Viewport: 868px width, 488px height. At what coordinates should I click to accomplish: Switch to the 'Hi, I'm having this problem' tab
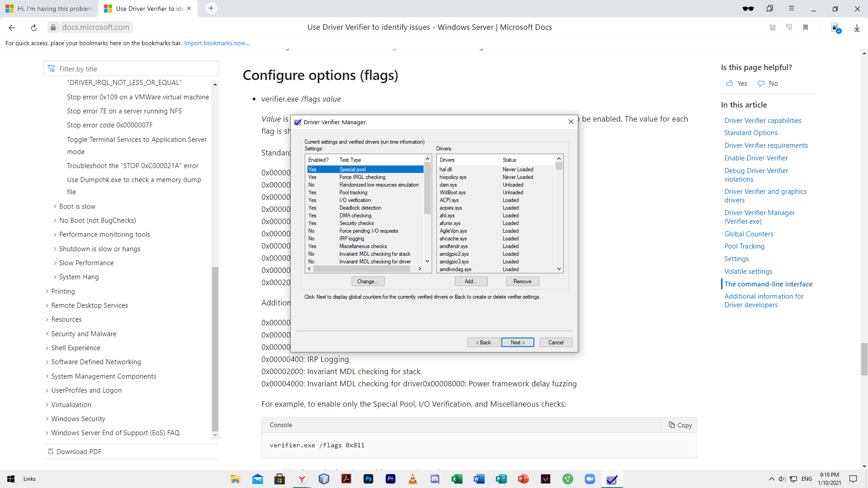click(50, 9)
